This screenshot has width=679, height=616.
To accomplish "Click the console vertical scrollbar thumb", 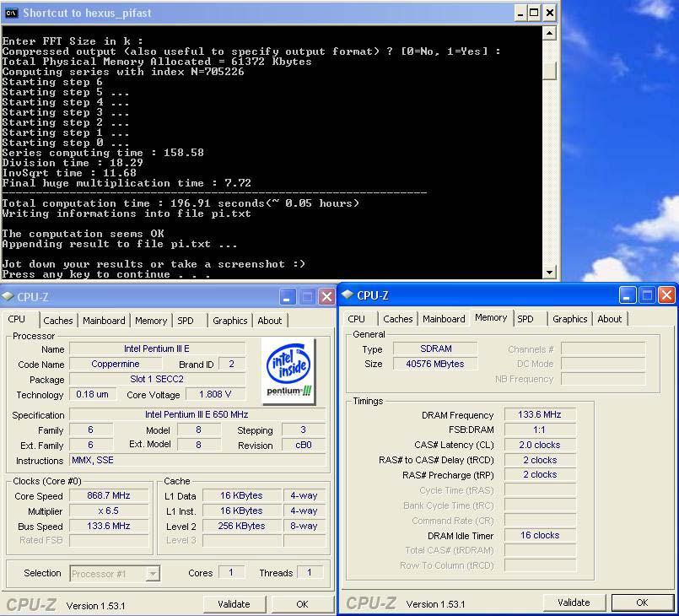I will [x=549, y=71].
